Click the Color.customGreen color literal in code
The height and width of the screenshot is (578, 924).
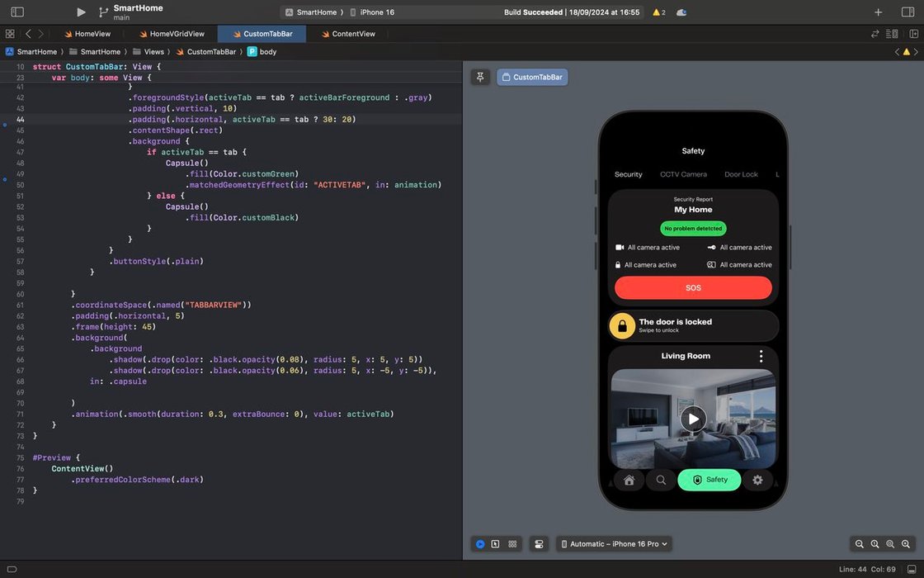[253, 174]
